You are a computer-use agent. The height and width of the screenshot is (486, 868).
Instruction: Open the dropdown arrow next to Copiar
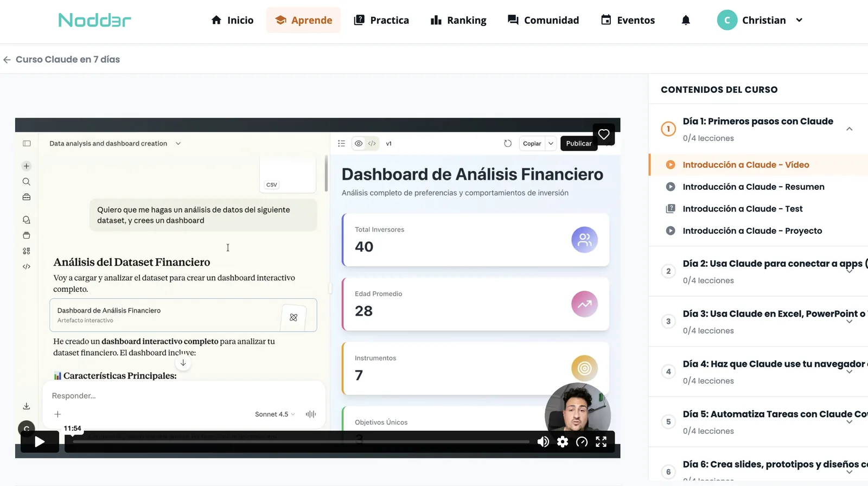[551, 143]
